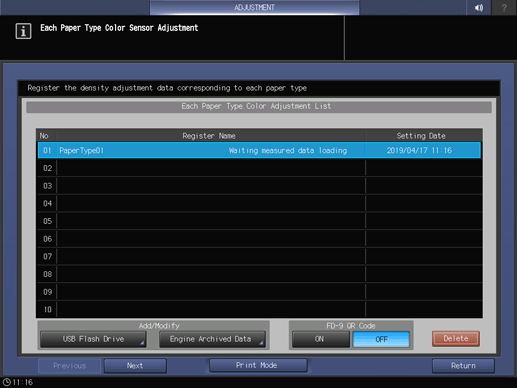
Task: Delete the selected paper type entry
Action: point(456,339)
